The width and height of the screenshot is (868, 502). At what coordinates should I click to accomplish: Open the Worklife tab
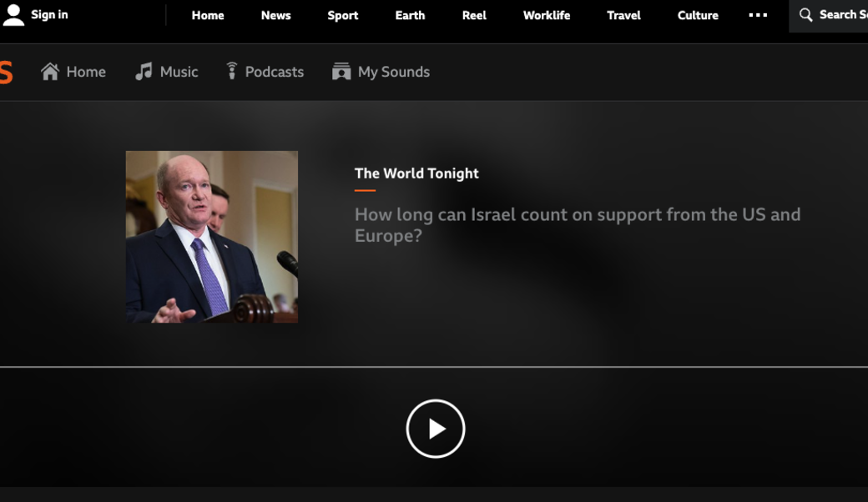[x=547, y=15]
